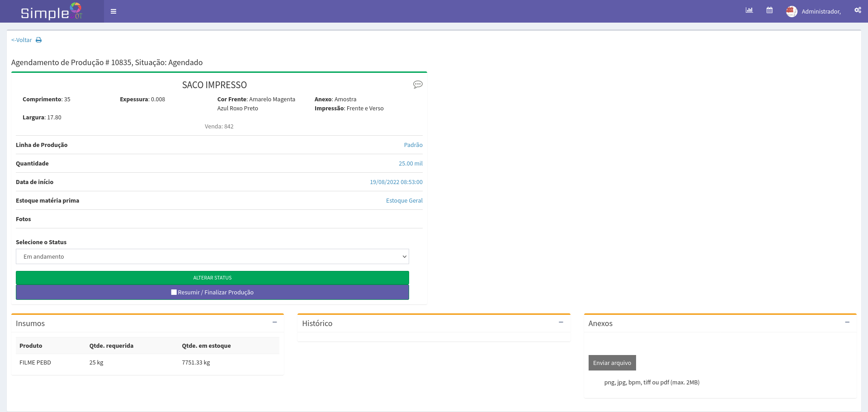Open the status dropdown showing Em andamento
The image size is (868, 412).
212,256
